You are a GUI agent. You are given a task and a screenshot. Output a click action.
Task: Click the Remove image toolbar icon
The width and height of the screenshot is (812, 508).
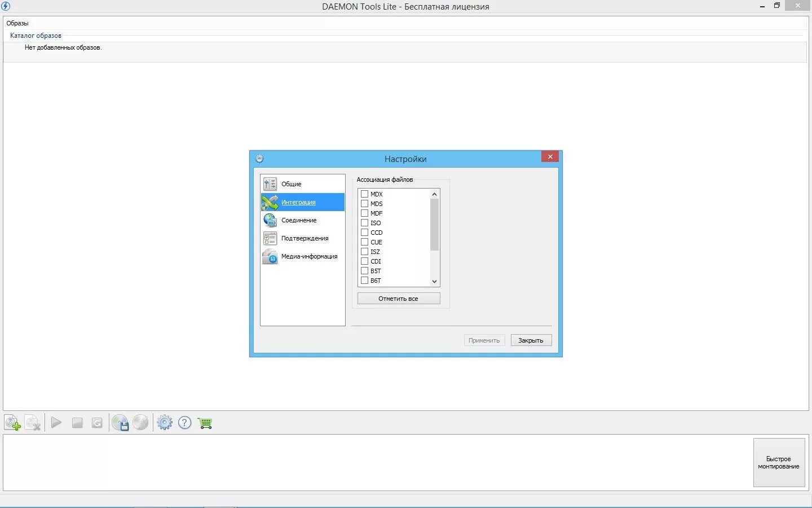click(x=33, y=423)
